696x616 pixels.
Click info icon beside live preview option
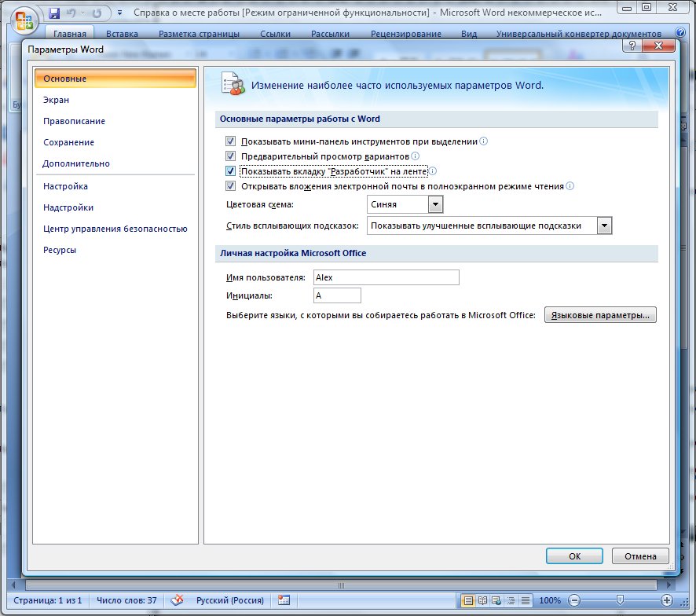(415, 156)
